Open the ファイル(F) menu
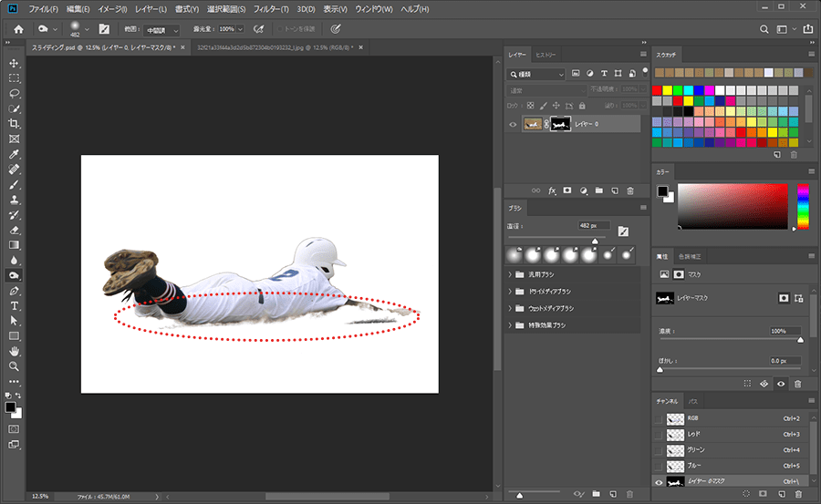Image resolution: width=821 pixels, height=504 pixels. pyautogui.click(x=44, y=9)
